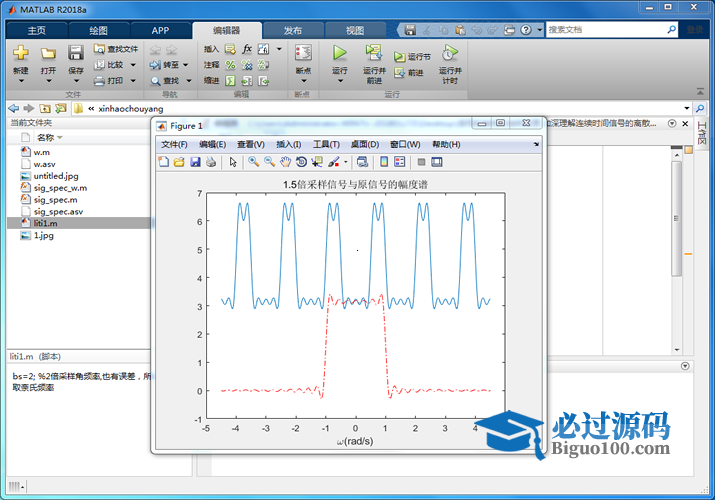715x500 pixels.
Task: Click the Save Figure floppy disk icon
Action: 195,162
